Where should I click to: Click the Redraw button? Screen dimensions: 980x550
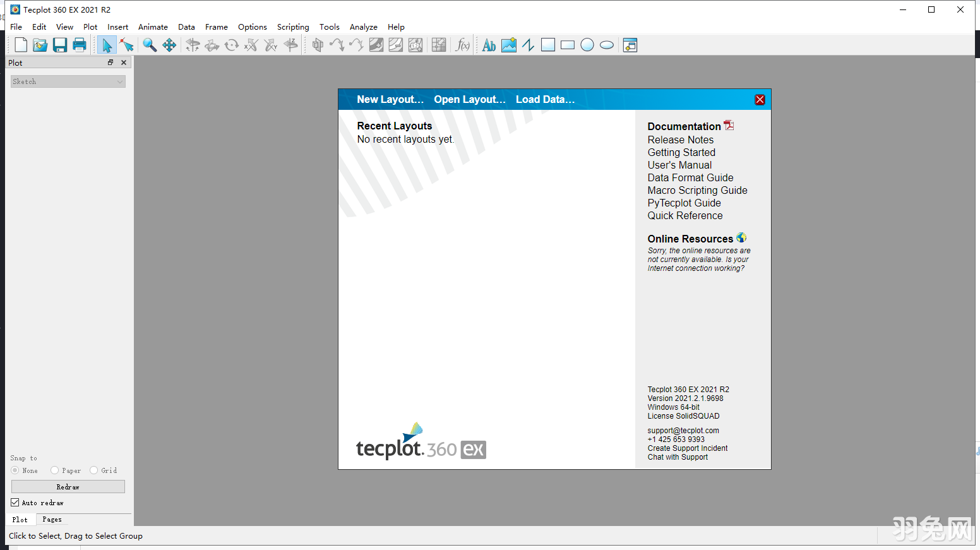[68, 486]
